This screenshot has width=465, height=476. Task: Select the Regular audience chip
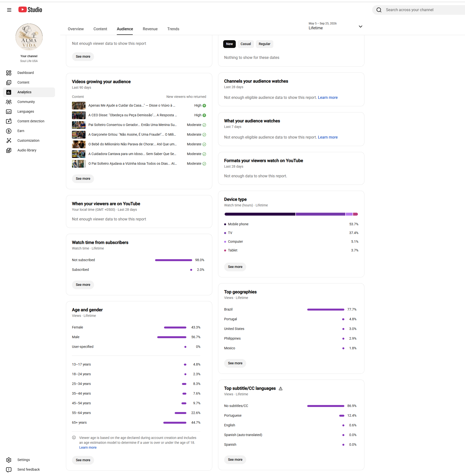click(265, 44)
